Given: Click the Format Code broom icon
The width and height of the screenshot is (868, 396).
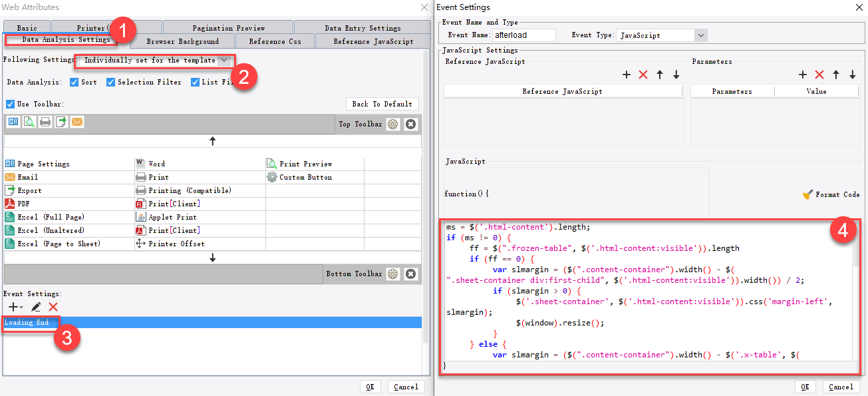Looking at the screenshot, I should 807,195.
